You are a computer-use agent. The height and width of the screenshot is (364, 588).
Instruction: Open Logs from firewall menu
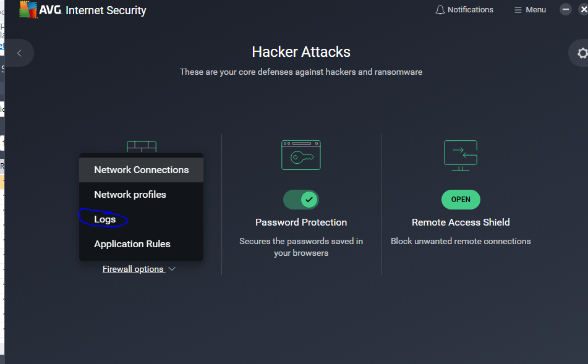tap(142, 219)
